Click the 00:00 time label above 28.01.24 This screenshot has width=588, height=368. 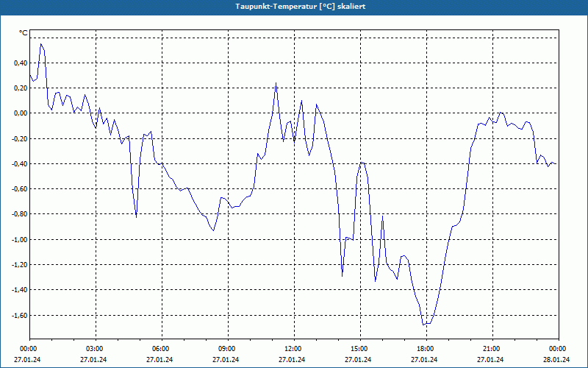click(x=558, y=349)
